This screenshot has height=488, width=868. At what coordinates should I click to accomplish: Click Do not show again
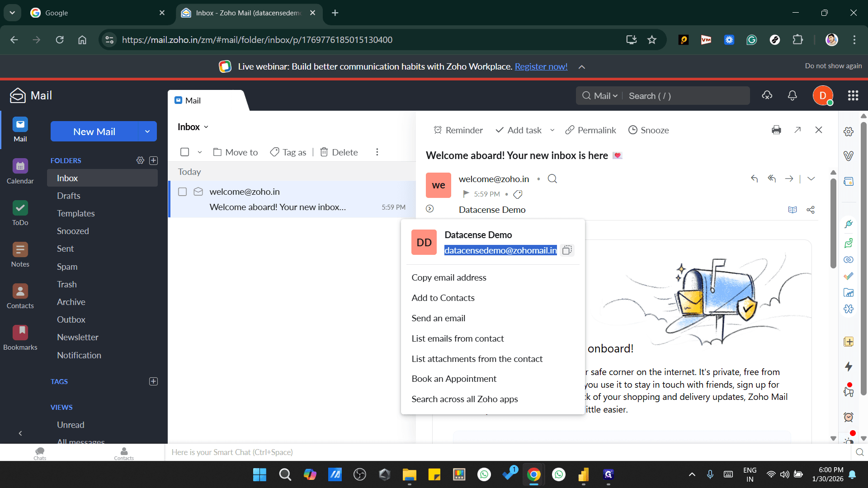[x=833, y=66]
